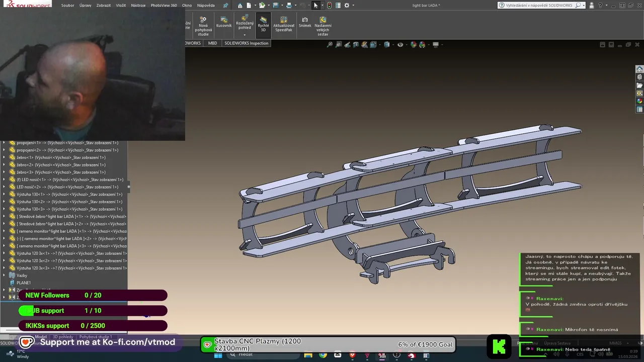Viewport: 644px width, 362px height.
Task: Click the Rozložený pohled tool
Action: (x=245, y=22)
